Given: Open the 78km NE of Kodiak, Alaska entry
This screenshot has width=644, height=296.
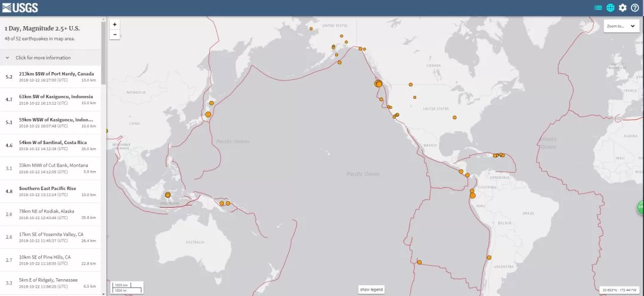Looking at the screenshot, I should coord(50,214).
